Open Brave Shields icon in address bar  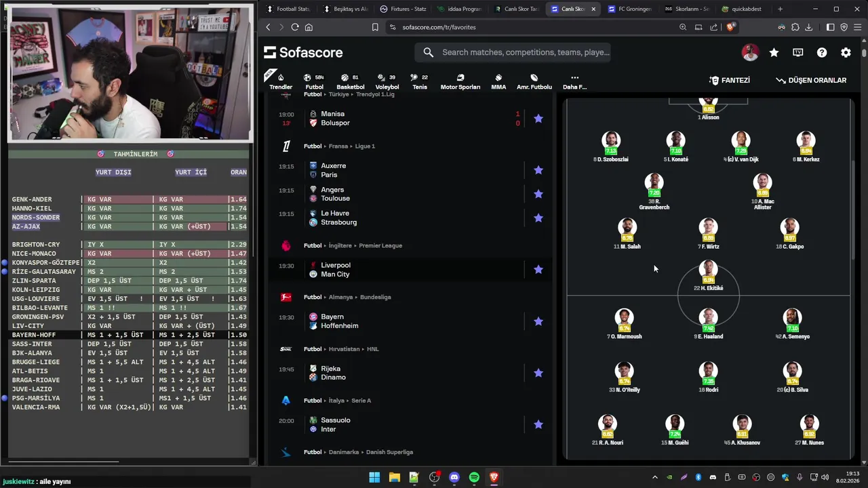click(x=730, y=27)
